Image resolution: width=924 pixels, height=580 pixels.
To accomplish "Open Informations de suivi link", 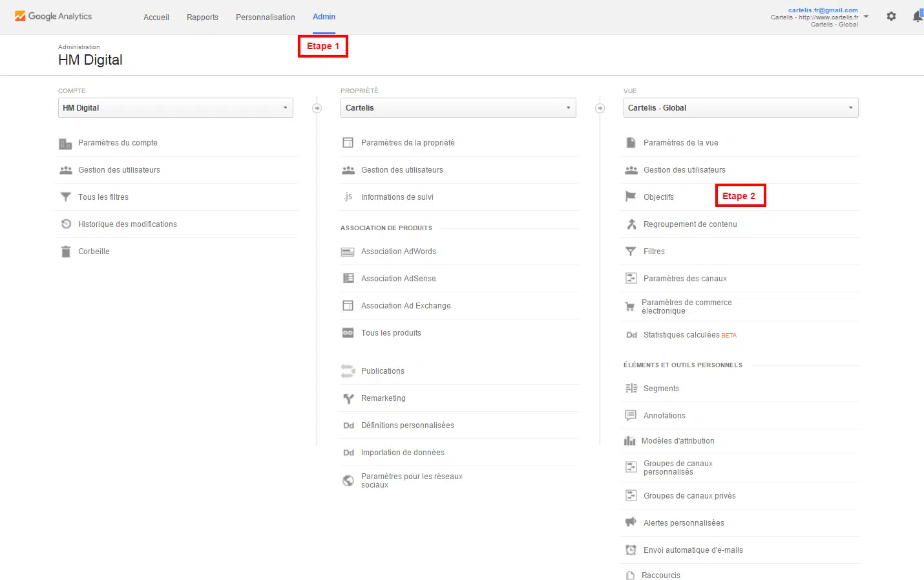I will coord(397,197).
